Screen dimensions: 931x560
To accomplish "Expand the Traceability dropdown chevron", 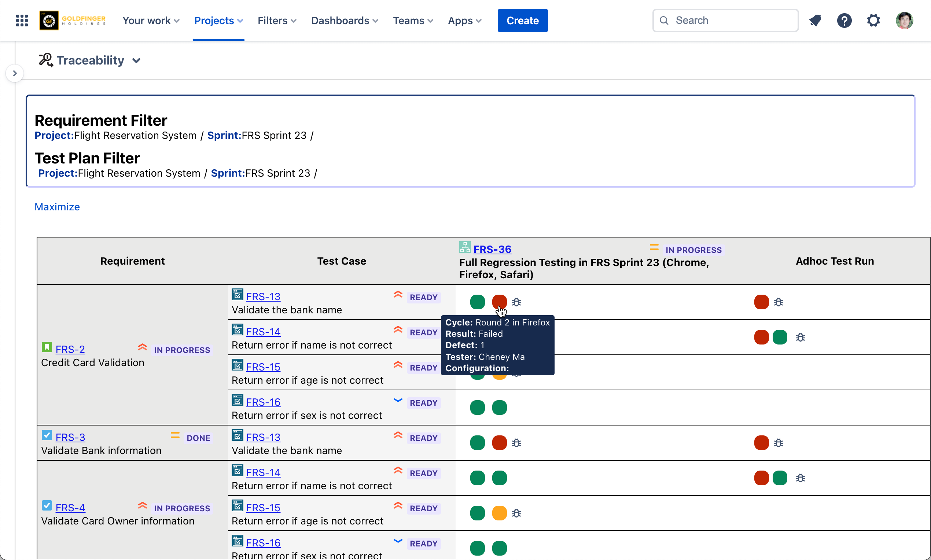I will [x=137, y=60].
